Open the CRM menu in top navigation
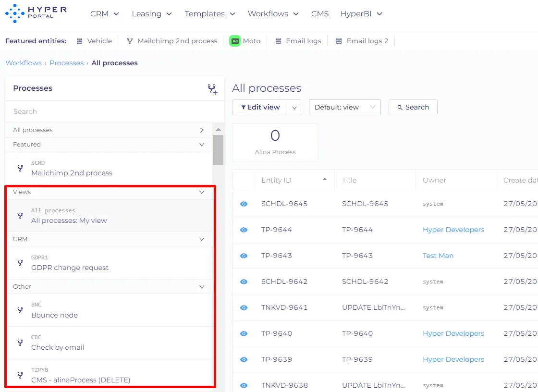538x392 pixels. (105, 14)
